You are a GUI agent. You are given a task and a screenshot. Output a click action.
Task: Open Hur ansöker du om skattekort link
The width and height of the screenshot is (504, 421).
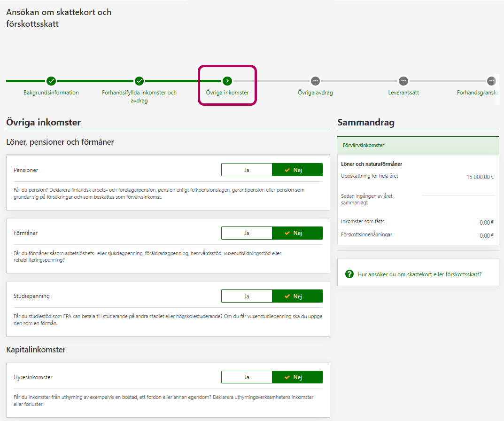(419, 274)
